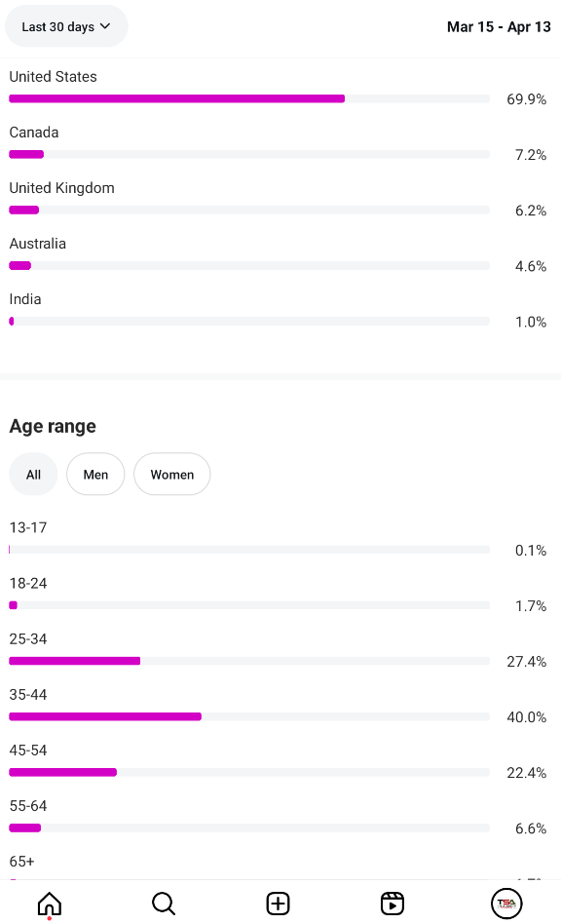Open the Search magnifier icon
Screen dimensions: 561x924
(164, 904)
